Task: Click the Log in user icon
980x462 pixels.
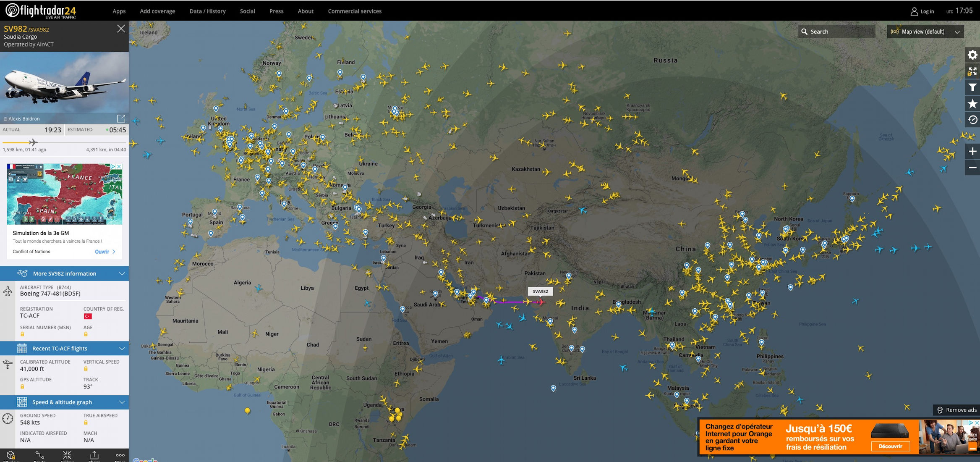Action: pos(914,11)
